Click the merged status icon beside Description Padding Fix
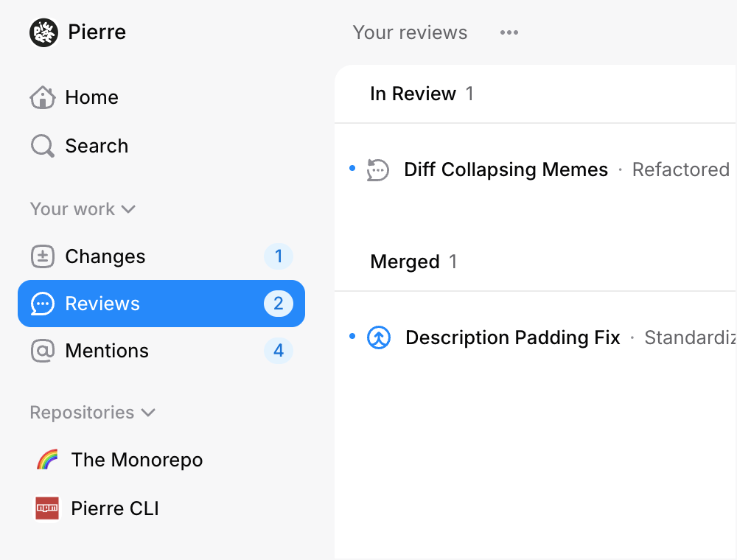This screenshot has height=560, width=737. pos(379,337)
